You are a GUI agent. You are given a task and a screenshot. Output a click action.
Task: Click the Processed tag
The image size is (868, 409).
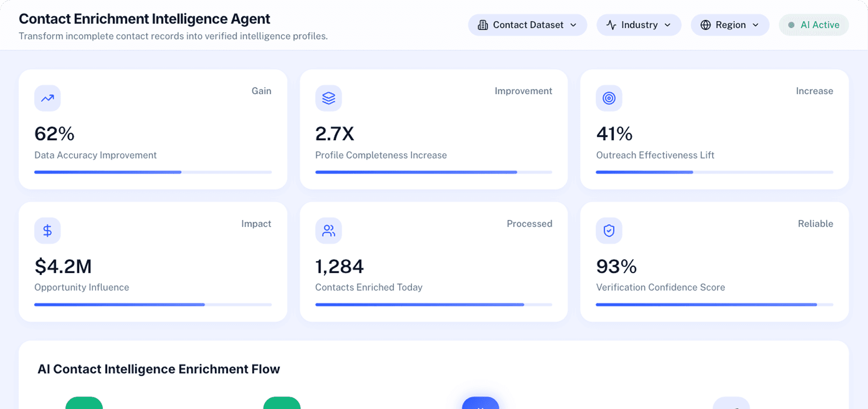529,224
